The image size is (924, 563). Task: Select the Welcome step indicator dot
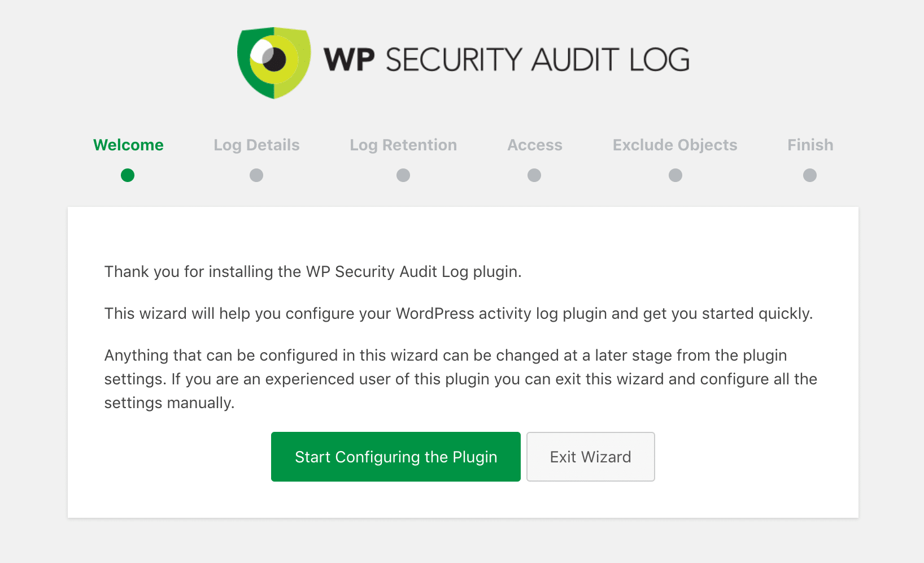128,175
